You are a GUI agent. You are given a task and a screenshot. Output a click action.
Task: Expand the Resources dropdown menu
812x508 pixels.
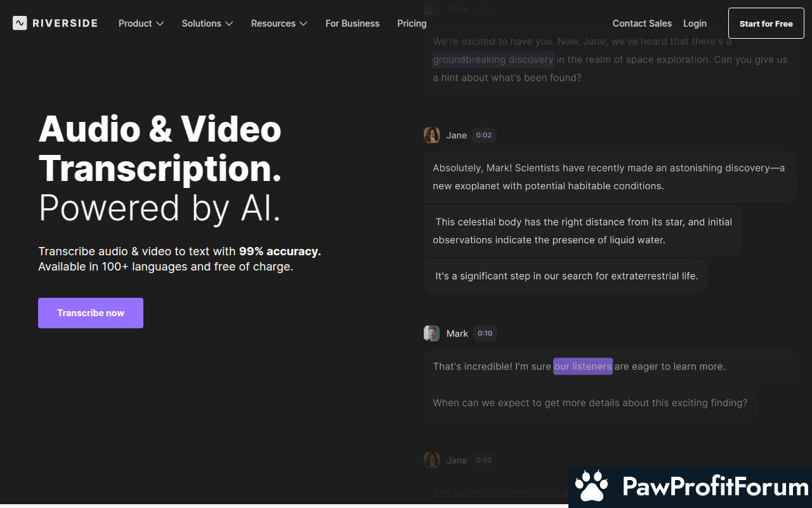click(278, 23)
